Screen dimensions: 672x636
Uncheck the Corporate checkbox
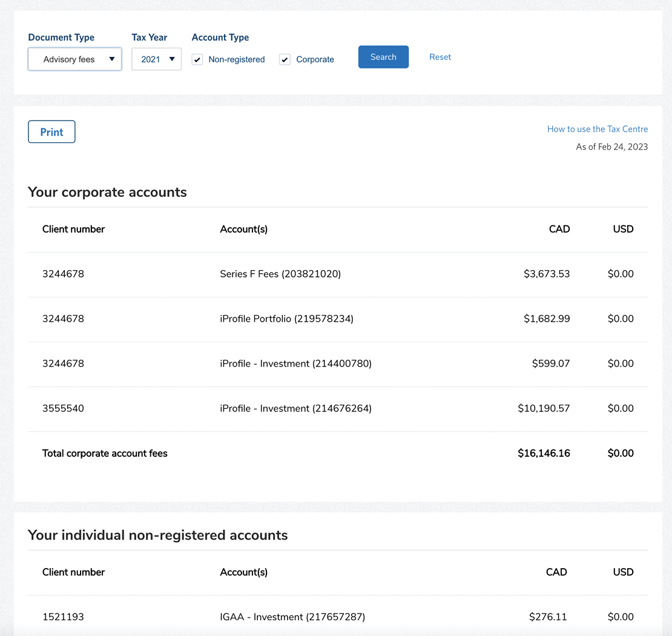[x=285, y=59]
